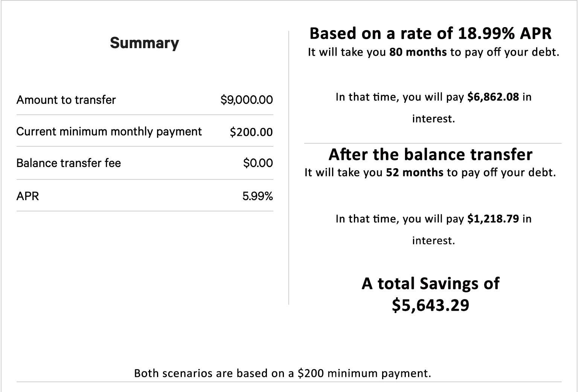Select the $5,643.29 total savings figure
579x392 pixels.
pos(430,305)
